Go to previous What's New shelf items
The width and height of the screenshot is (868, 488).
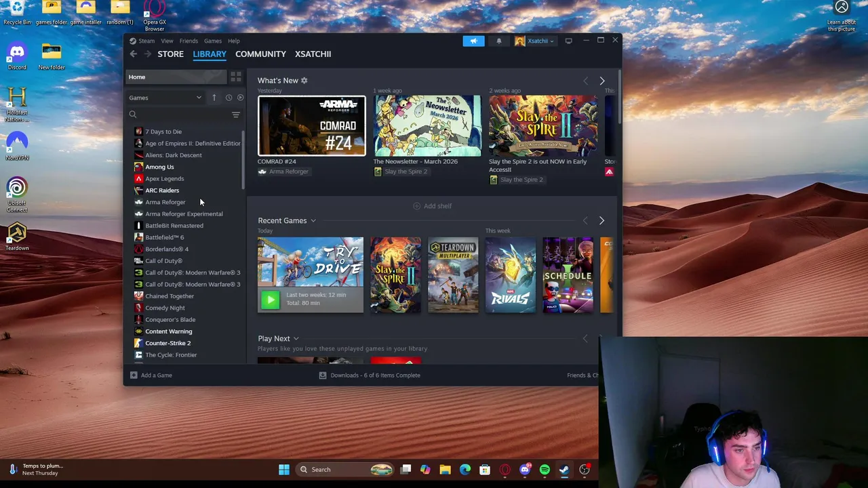586,81
